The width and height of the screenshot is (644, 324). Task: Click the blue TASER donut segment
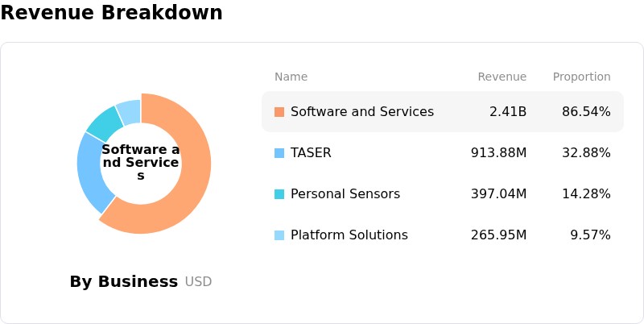tap(91, 172)
